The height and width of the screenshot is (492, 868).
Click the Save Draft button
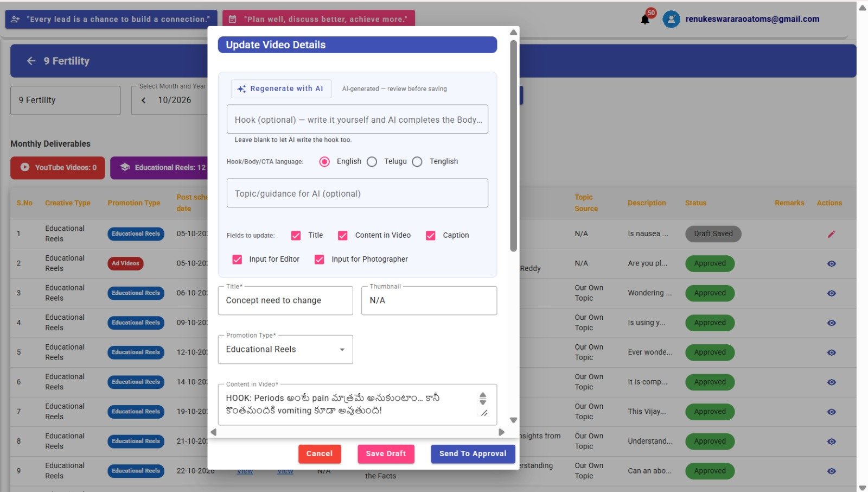386,454
